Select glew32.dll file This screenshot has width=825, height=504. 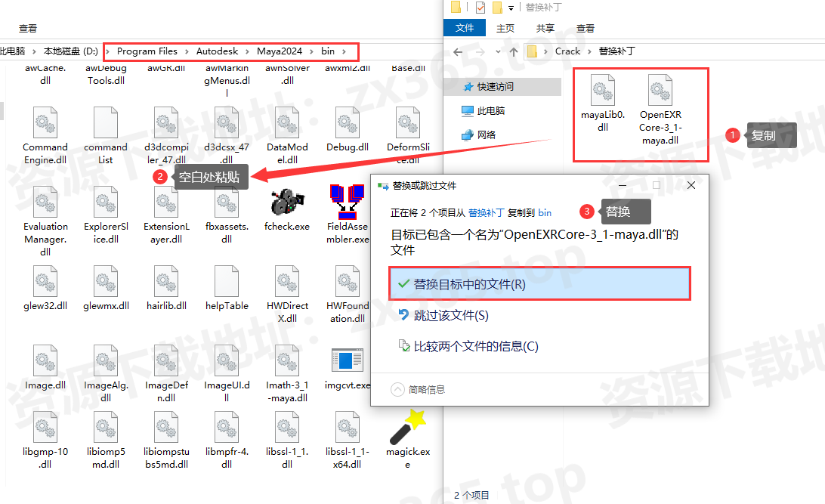[x=45, y=288]
